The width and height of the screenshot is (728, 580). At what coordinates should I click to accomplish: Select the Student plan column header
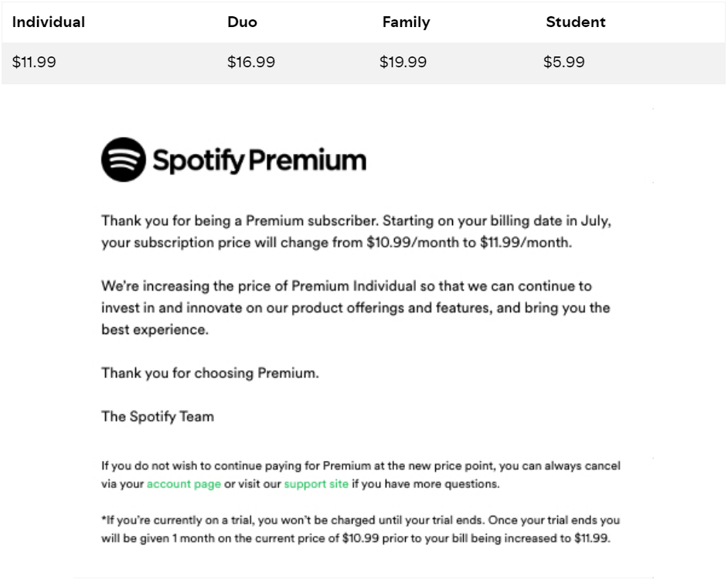point(576,22)
